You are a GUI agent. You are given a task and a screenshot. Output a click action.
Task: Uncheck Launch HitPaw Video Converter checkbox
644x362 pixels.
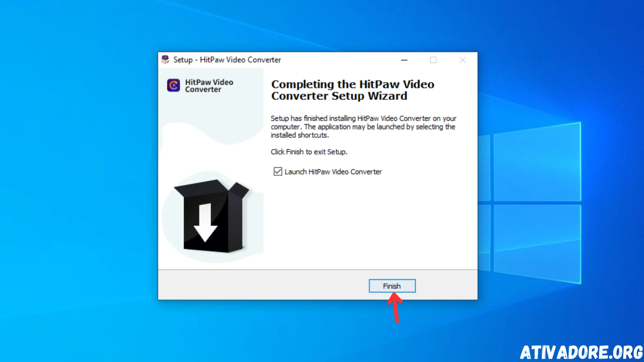coord(278,172)
